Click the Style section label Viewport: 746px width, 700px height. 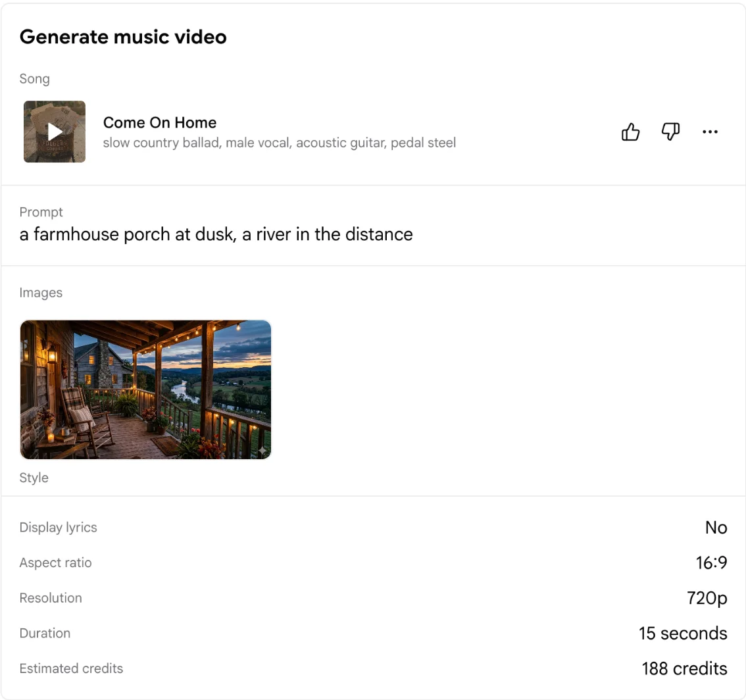[34, 478]
